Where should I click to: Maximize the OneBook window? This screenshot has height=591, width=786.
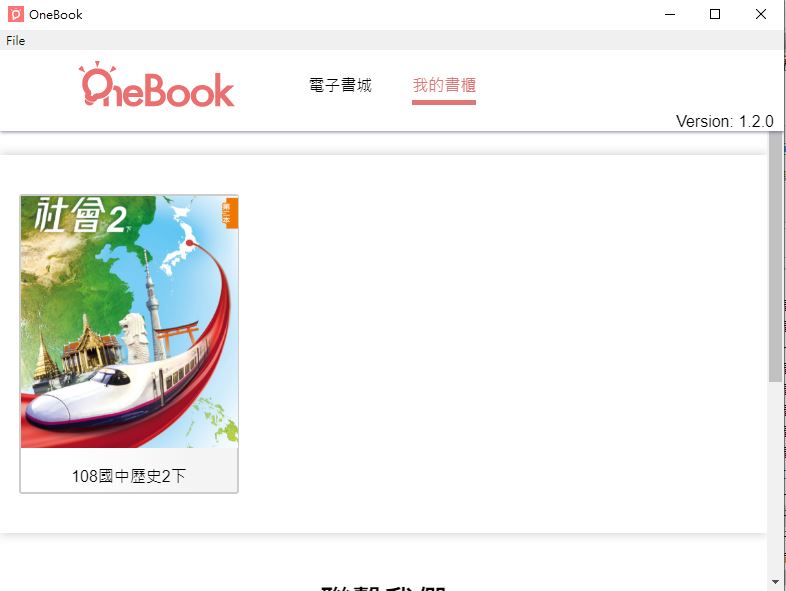pyautogui.click(x=715, y=14)
